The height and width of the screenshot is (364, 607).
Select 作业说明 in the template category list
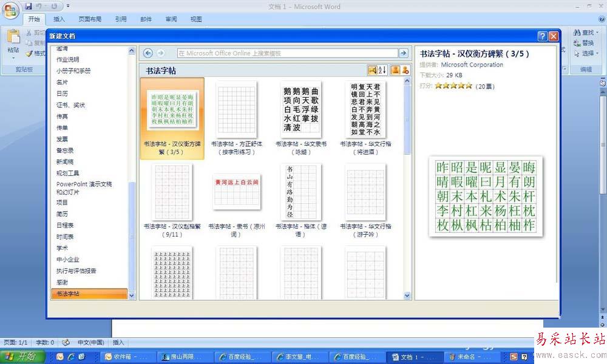68,59
